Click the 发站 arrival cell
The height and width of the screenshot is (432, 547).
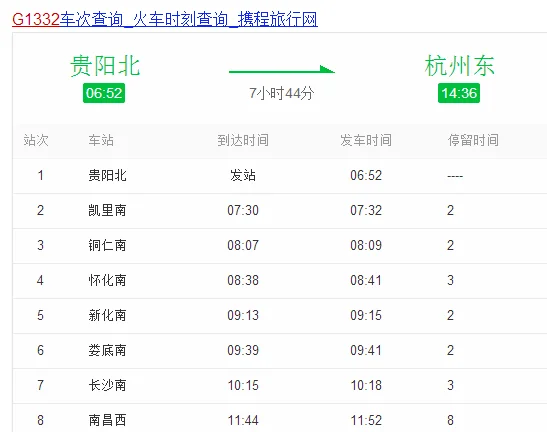243,175
